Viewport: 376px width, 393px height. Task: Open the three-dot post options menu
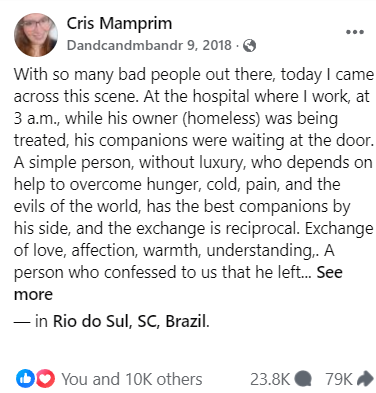pyautogui.click(x=355, y=32)
